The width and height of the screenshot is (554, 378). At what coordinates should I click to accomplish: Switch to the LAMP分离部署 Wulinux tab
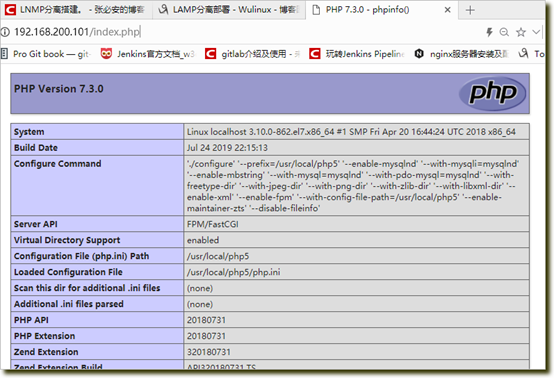(x=229, y=10)
